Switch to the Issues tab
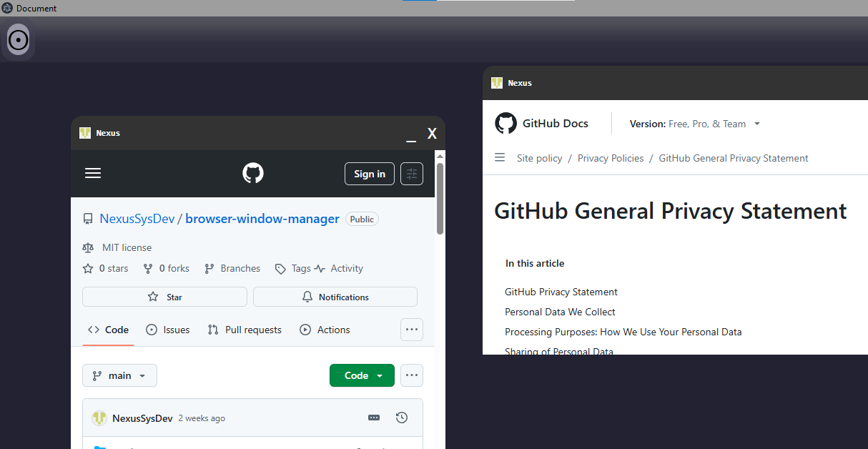 pyautogui.click(x=168, y=330)
